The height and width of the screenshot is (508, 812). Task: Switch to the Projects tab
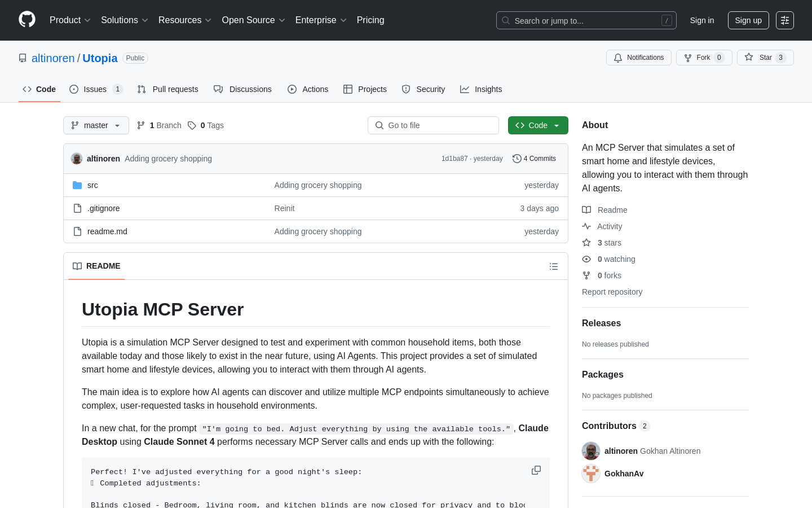[365, 89]
